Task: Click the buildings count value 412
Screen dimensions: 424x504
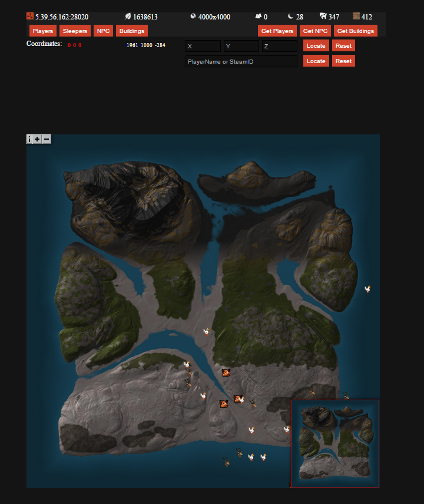Action: [x=367, y=17]
